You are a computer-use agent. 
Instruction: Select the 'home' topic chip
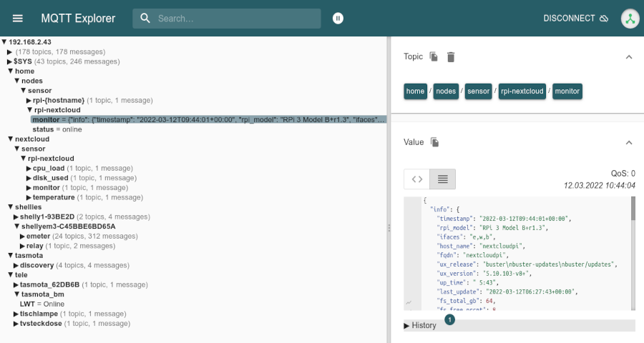[x=415, y=91]
